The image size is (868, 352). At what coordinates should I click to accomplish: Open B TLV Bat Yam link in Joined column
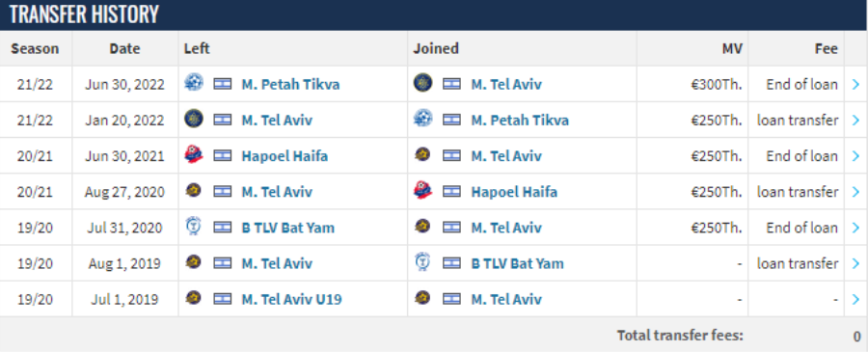click(x=517, y=263)
